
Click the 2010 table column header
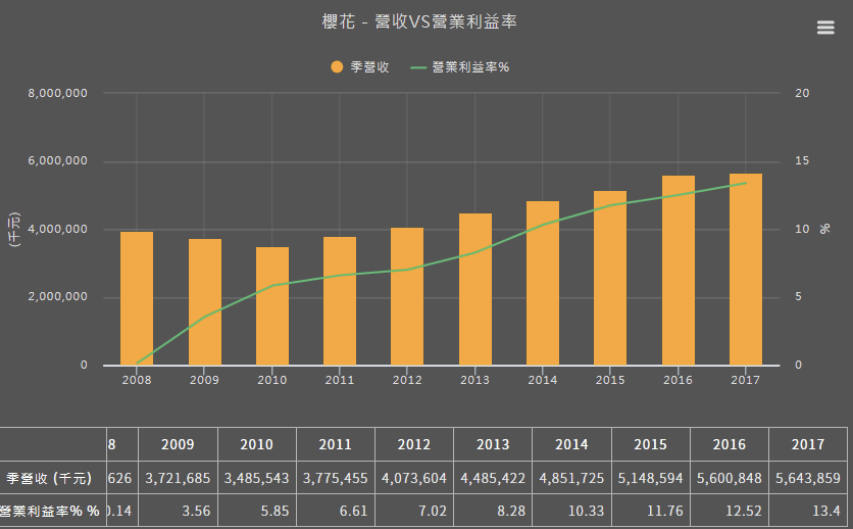click(x=257, y=445)
